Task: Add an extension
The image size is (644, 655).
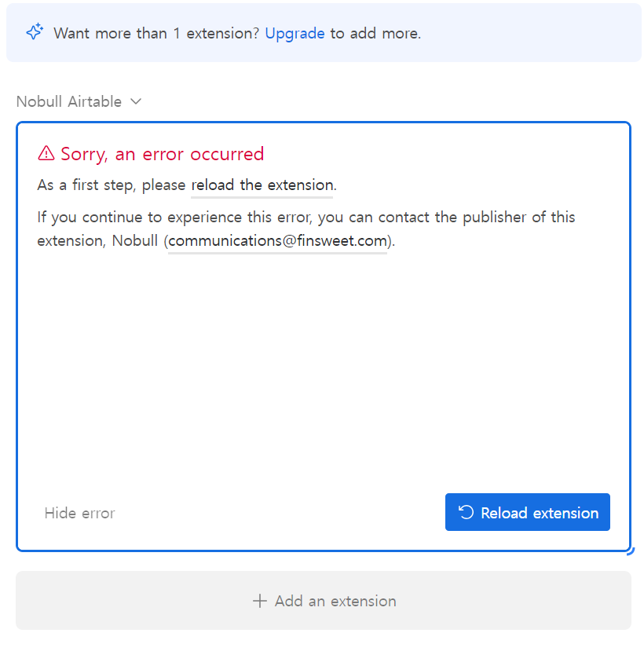Action: click(x=324, y=600)
